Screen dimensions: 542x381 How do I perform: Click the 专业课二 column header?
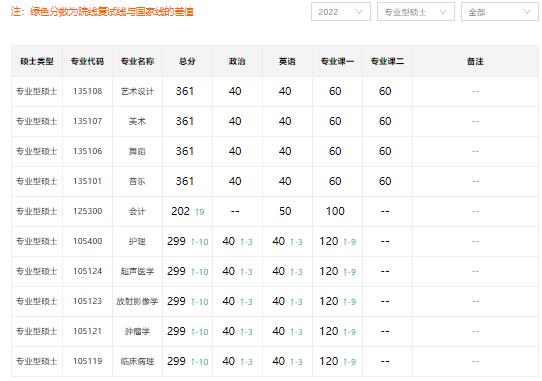(x=387, y=62)
